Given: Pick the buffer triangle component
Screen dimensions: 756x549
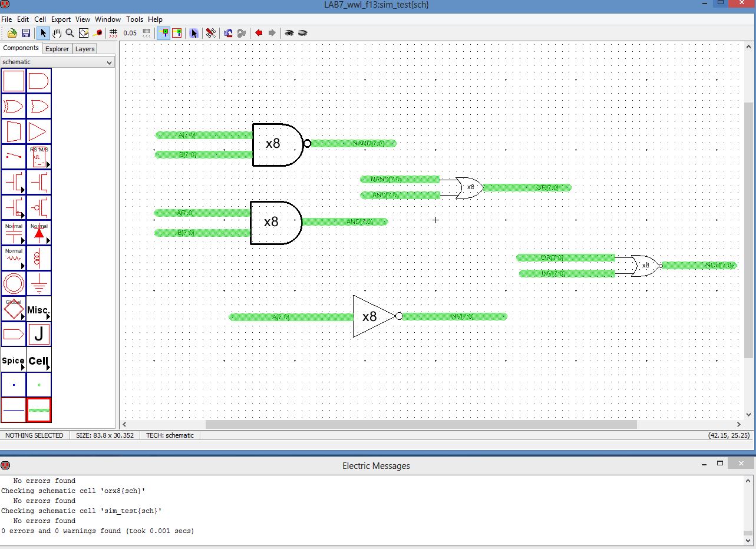Looking at the screenshot, I should tap(39, 131).
